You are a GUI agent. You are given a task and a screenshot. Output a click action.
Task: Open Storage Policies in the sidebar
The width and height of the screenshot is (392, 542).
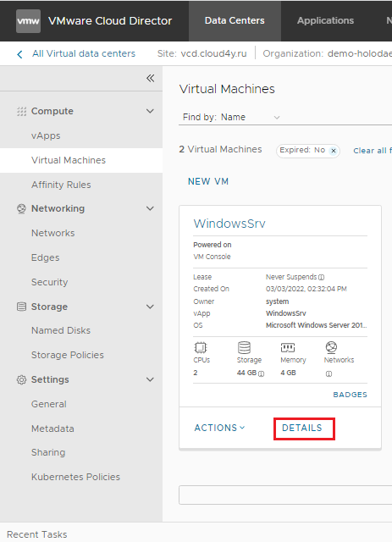click(x=68, y=356)
